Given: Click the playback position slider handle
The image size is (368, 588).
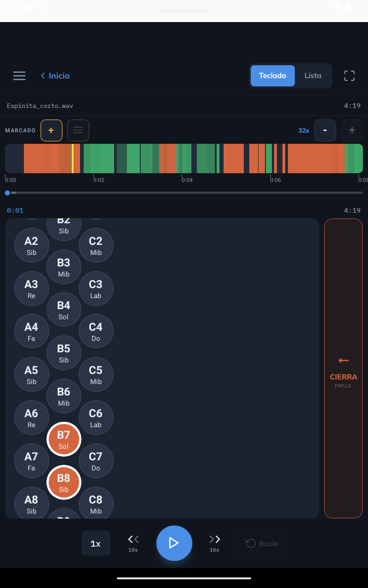Looking at the screenshot, I should click(x=7, y=193).
